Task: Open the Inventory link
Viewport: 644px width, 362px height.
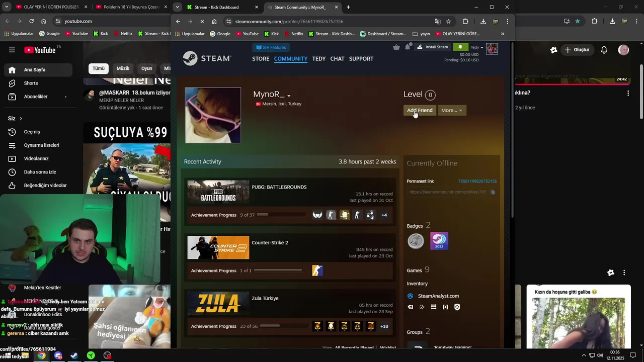Action: pyautogui.click(x=417, y=284)
